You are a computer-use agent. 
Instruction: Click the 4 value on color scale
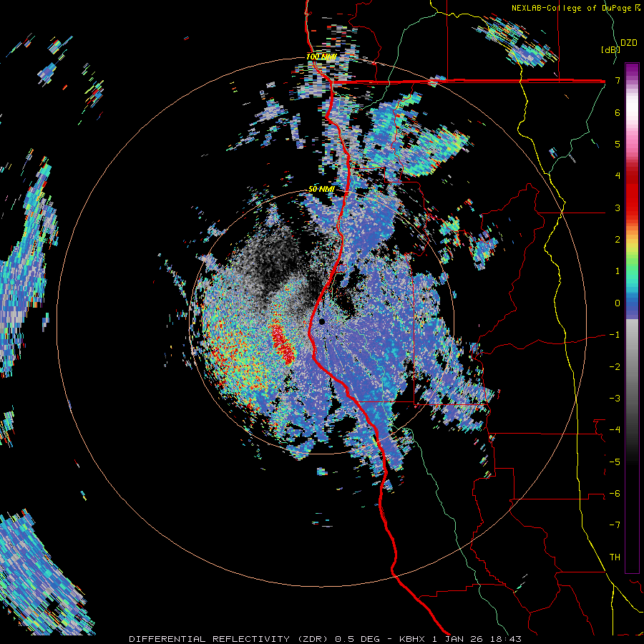[x=618, y=176]
